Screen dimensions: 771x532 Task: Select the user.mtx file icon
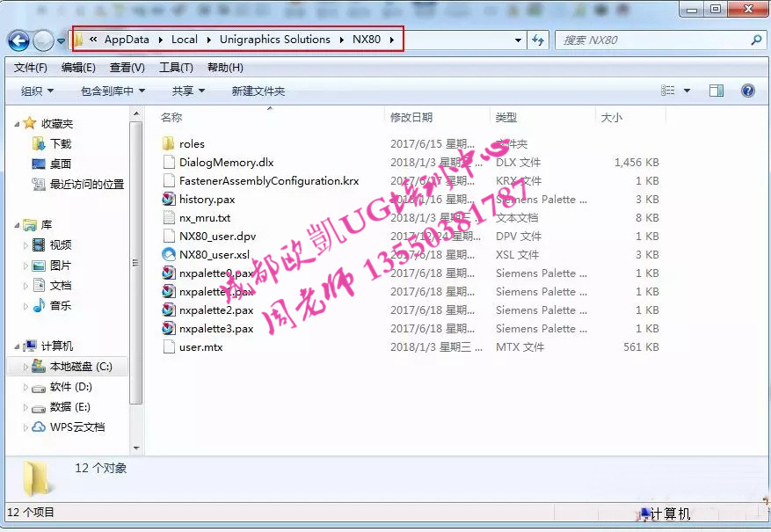point(169,346)
